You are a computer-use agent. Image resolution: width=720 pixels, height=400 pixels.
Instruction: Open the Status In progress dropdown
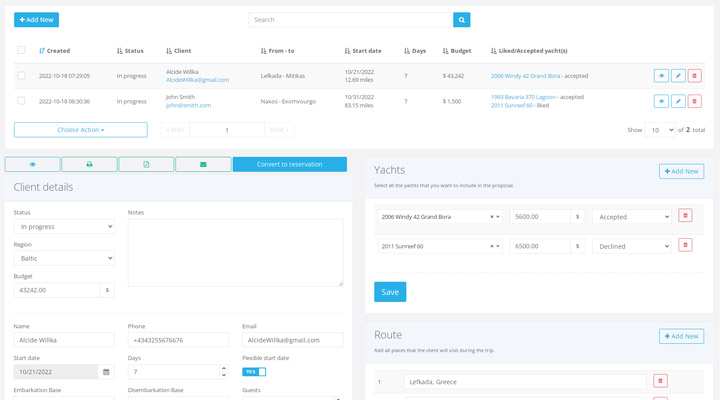64,226
